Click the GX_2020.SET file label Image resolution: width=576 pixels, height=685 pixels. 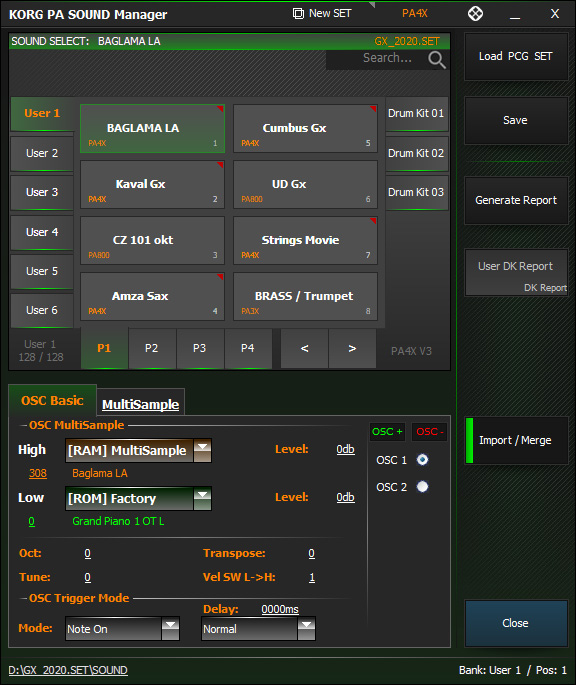[407, 42]
